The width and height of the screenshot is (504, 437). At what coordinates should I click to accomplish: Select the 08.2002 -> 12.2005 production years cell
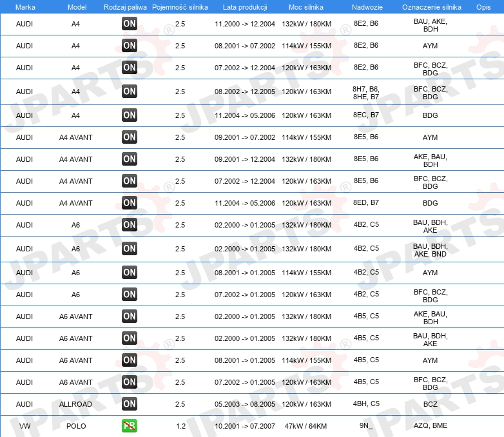pos(245,92)
